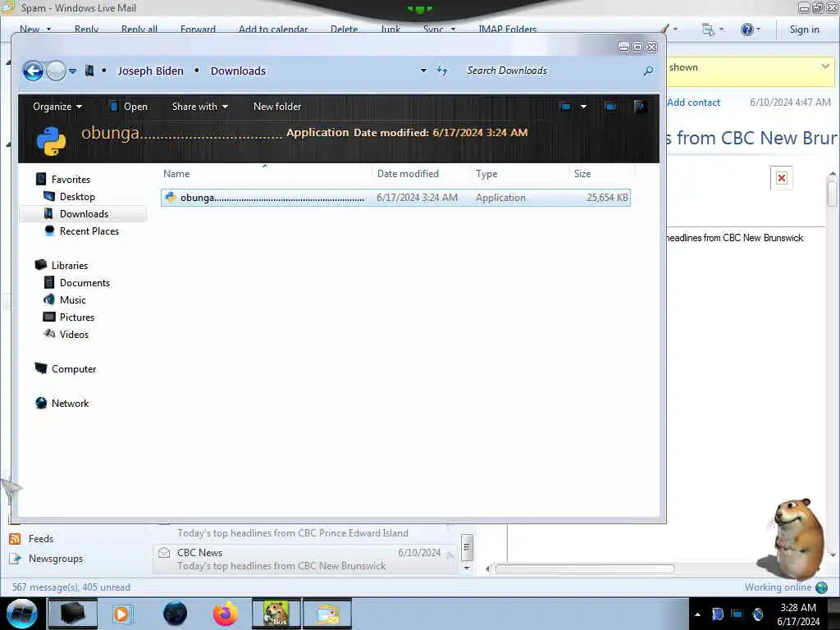Open the recent locations arrow beside forward button
840x630 pixels.
tap(73, 71)
